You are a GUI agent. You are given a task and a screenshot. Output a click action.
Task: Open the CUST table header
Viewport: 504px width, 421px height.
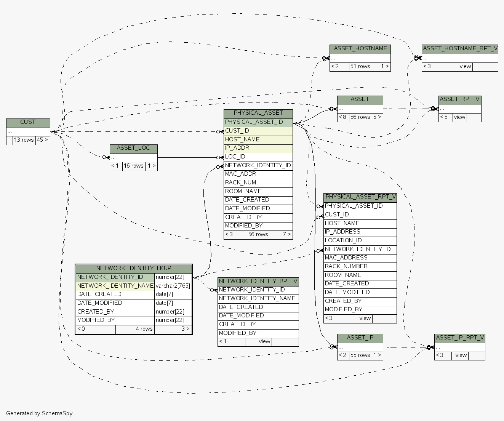28,122
